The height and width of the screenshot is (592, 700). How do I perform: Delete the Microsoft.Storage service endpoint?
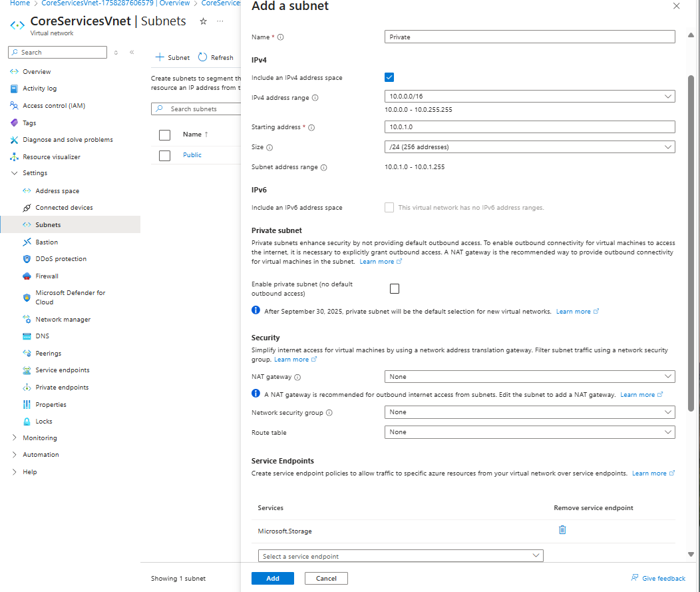[562, 530]
